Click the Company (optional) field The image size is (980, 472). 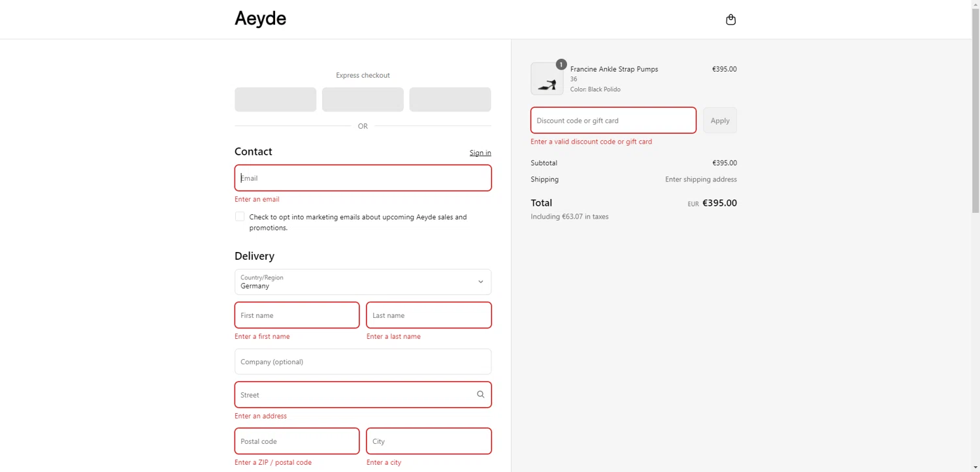click(363, 362)
